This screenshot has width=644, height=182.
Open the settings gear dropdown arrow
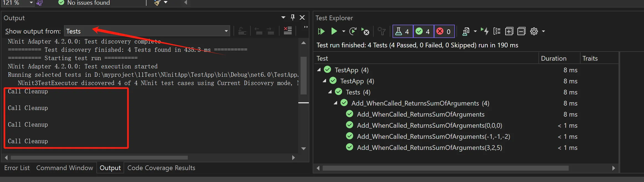point(543,31)
